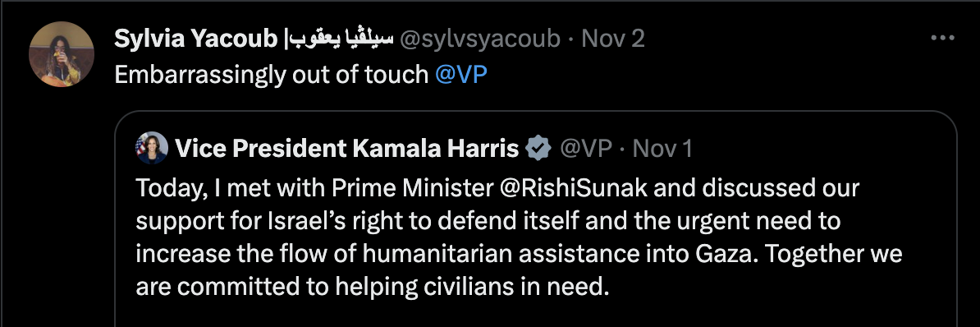Click the 'Embarrassingly out of touch' tweet text
Image resolution: width=980 pixels, height=327 pixels.
(x=271, y=75)
